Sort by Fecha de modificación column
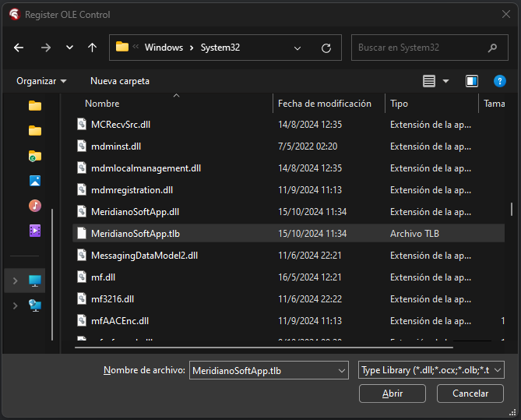The width and height of the screenshot is (521, 420). click(325, 104)
